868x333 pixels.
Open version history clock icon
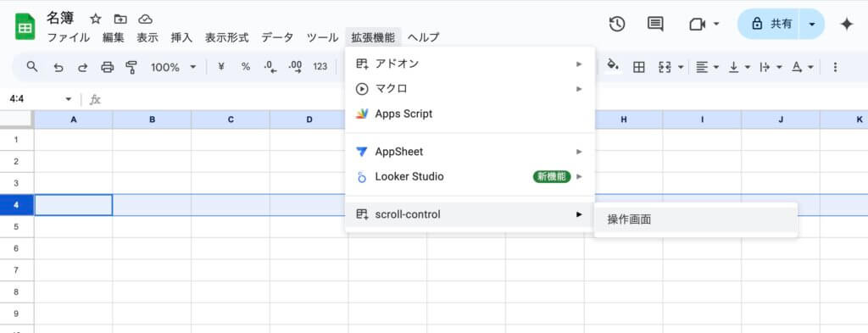617,24
